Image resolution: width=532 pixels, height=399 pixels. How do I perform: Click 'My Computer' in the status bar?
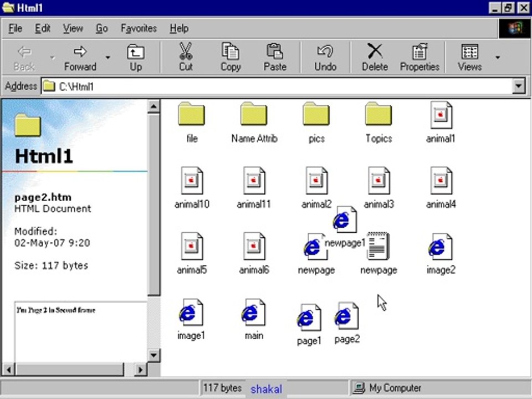(x=395, y=387)
